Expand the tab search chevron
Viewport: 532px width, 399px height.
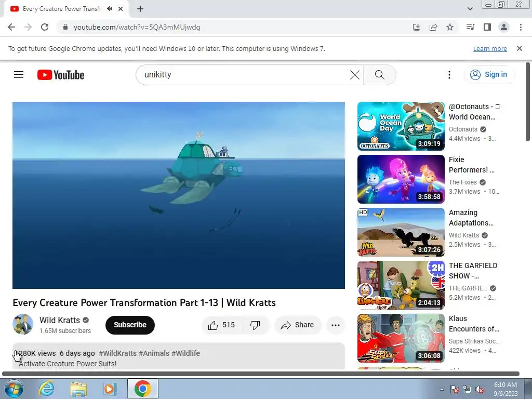coord(470,9)
